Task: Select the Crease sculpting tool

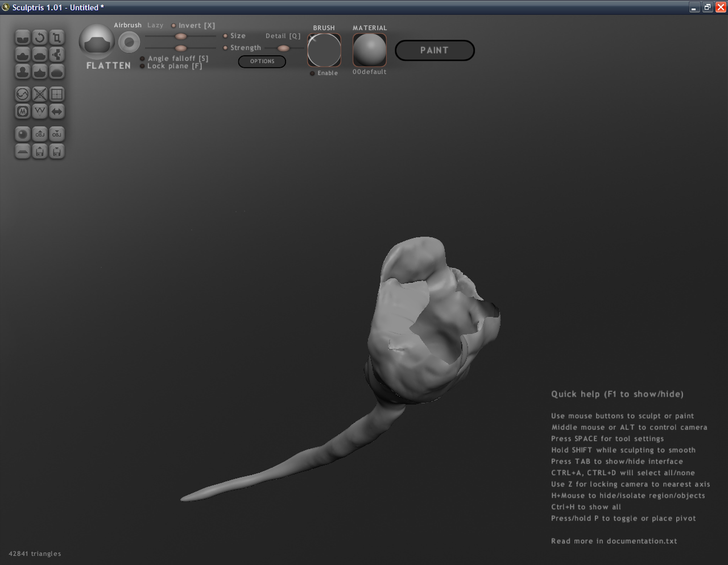Action: (x=23, y=38)
